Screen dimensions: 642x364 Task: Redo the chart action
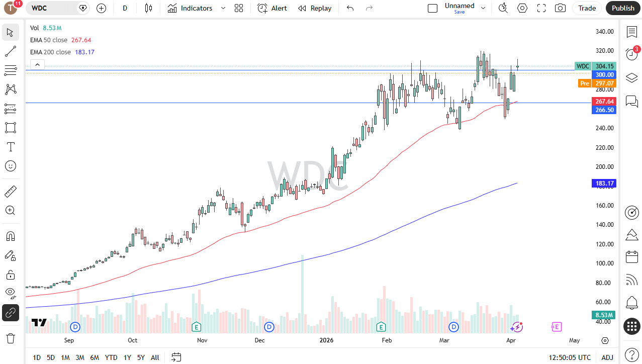click(x=369, y=8)
